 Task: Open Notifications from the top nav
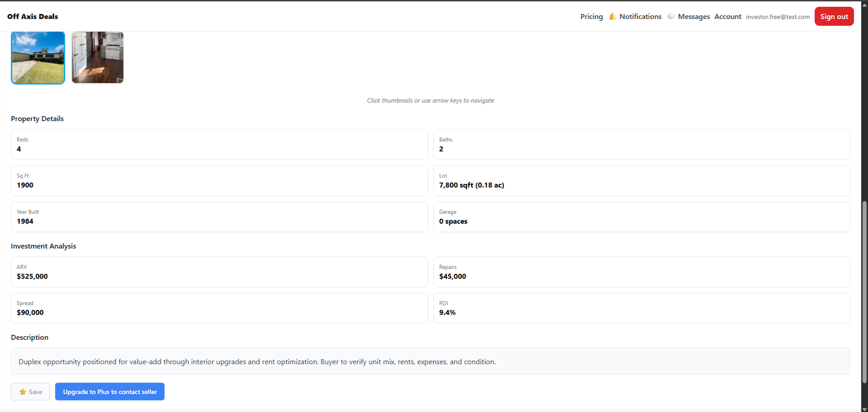640,16
